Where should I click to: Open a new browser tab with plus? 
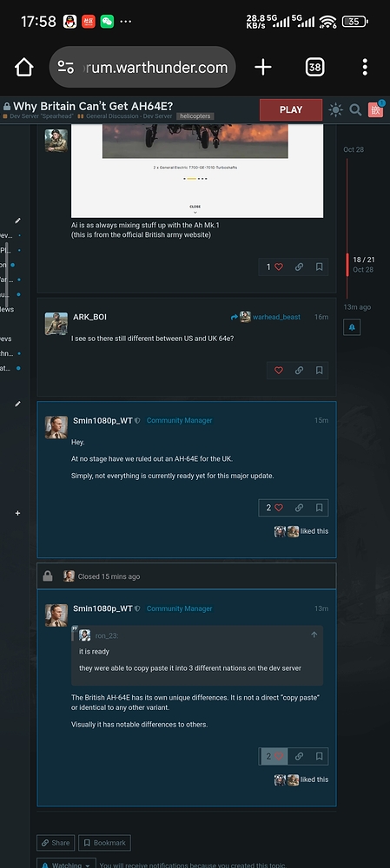tap(262, 68)
